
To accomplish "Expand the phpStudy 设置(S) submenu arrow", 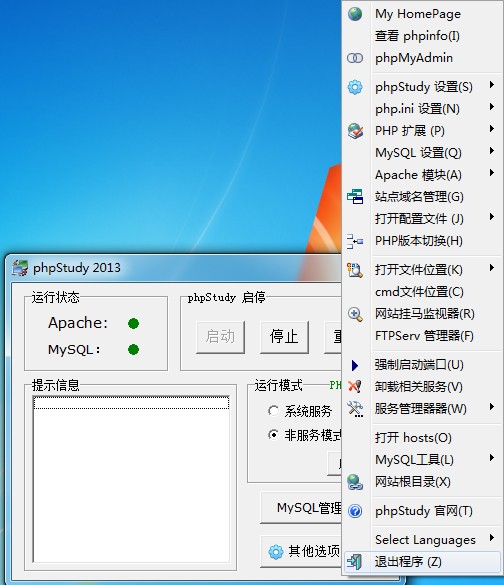I will 492,85.
